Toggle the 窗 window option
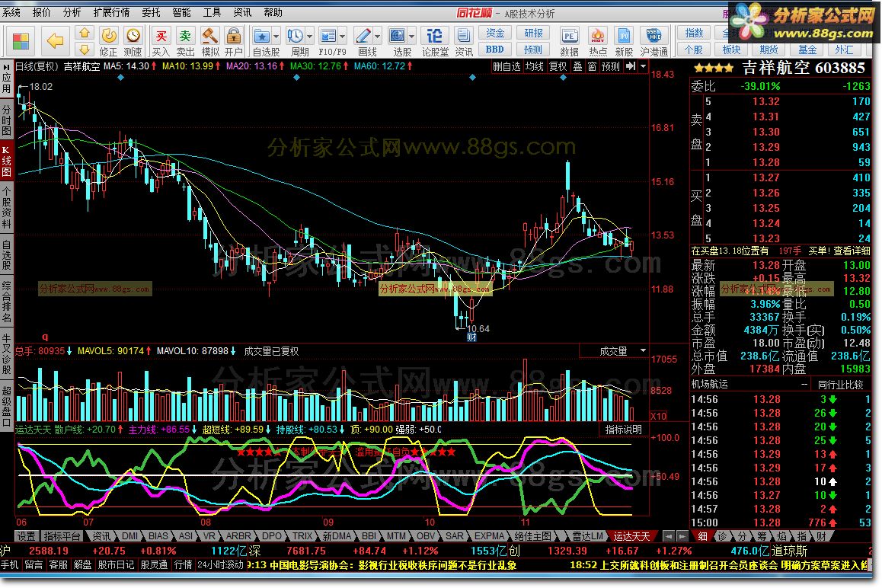The height and width of the screenshot is (588, 882). coord(593,66)
